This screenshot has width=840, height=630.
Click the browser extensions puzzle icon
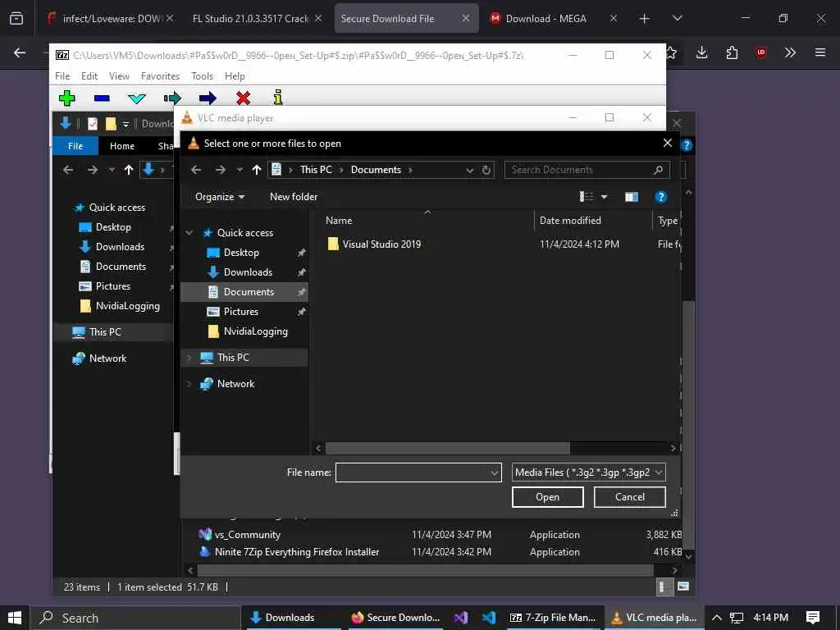tap(732, 52)
